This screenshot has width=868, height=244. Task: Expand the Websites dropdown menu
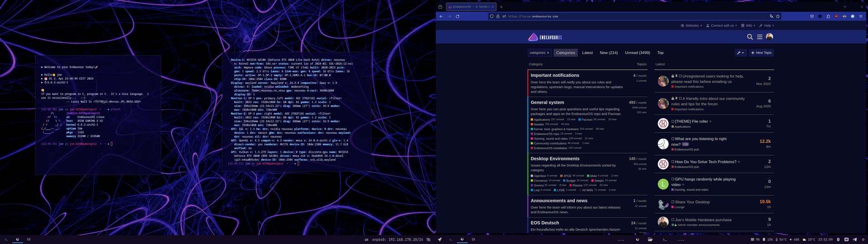(x=691, y=26)
